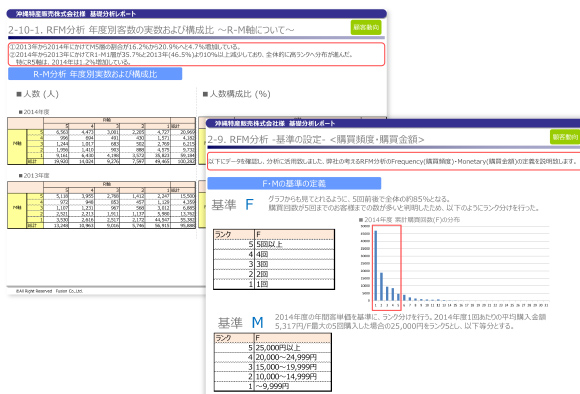The height and width of the screenshot is (394, 580).
Task: Select the summary line starting with '①2013年から2014年'
Action: (125, 47)
